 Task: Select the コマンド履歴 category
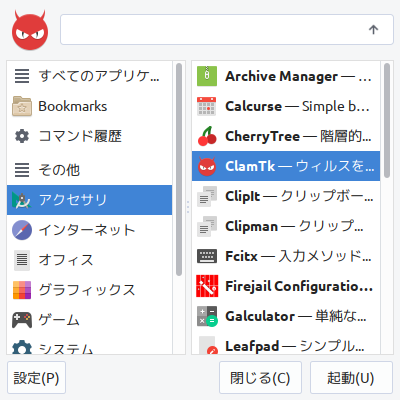(x=80, y=136)
